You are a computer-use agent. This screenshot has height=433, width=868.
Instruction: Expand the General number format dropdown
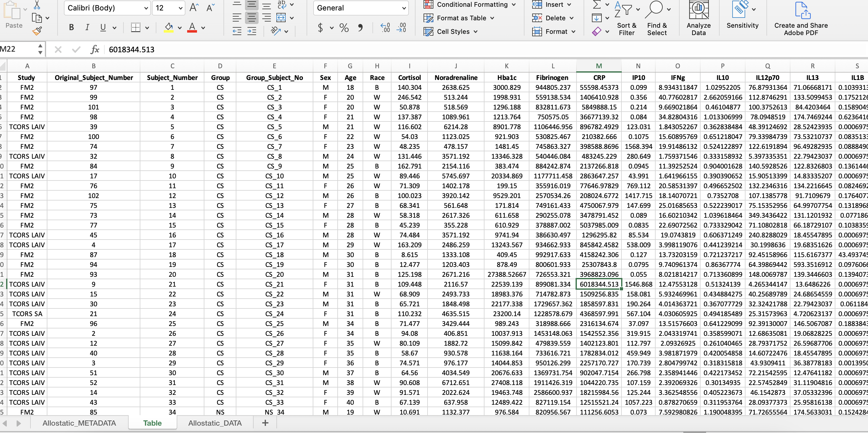coord(404,8)
